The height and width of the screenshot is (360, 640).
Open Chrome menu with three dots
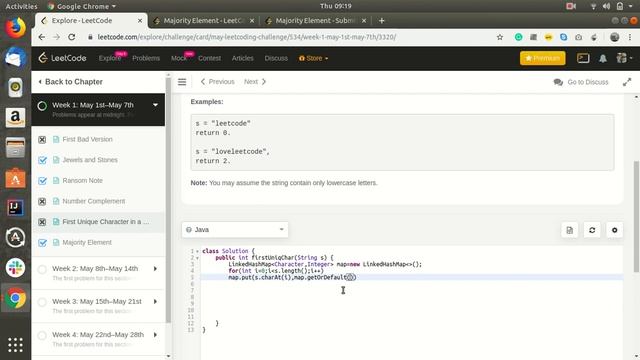pyautogui.click(x=630, y=37)
